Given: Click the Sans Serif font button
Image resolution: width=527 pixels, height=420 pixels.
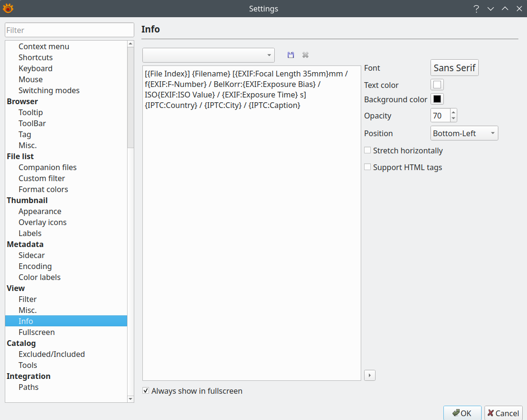Looking at the screenshot, I should (x=454, y=68).
